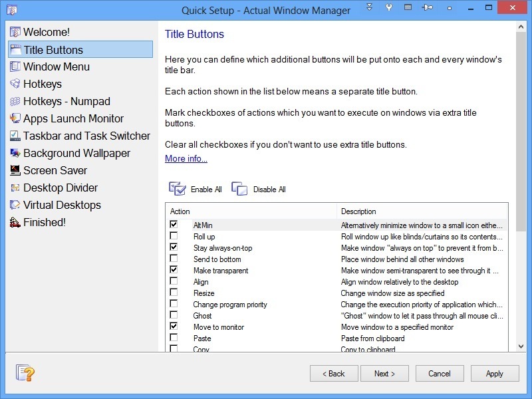The height and width of the screenshot is (399, 532).
Task: Open the More info link
Action: pyautogui.click(x=186, y=158)
